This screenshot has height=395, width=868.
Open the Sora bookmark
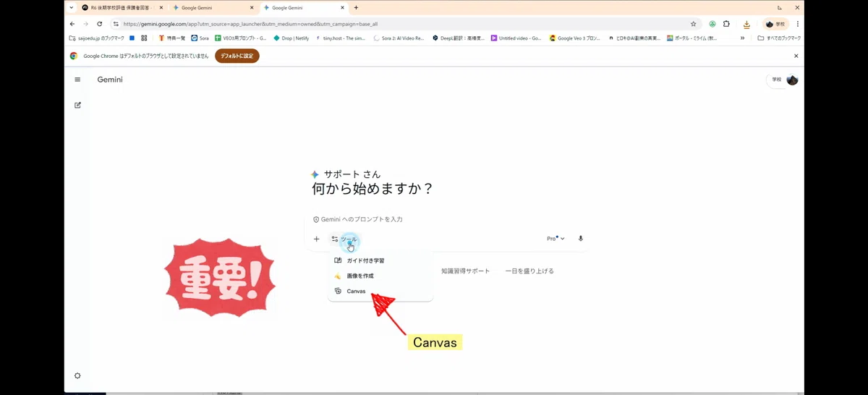(200, 38)
